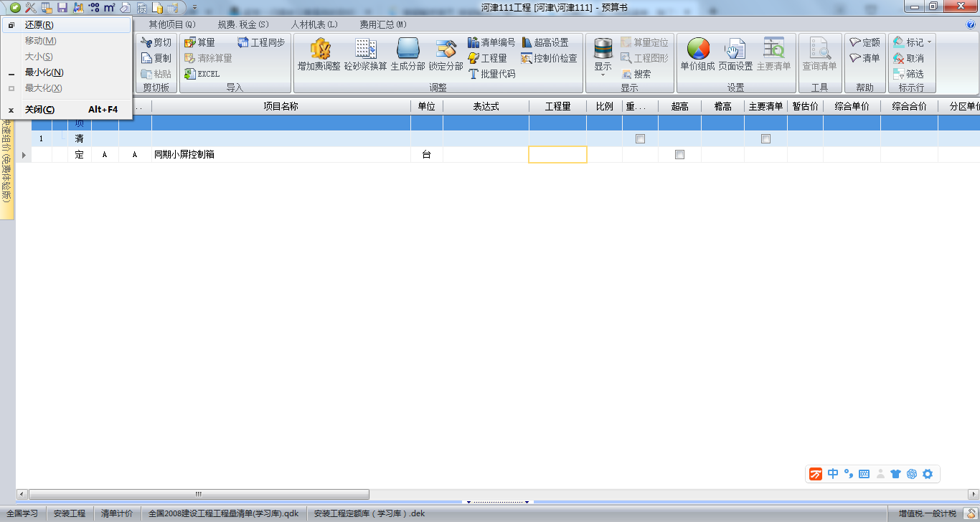
Task: Click the 单位 column header
Action: 427,106
